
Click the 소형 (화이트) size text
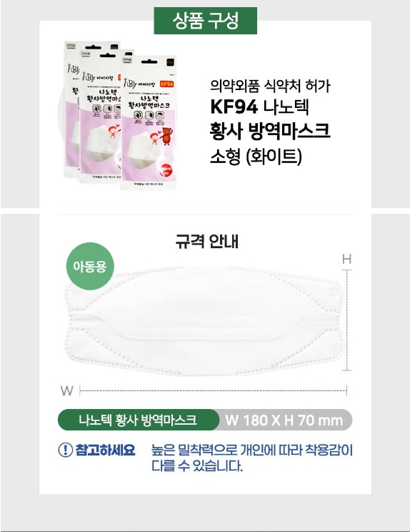[256, 157]
